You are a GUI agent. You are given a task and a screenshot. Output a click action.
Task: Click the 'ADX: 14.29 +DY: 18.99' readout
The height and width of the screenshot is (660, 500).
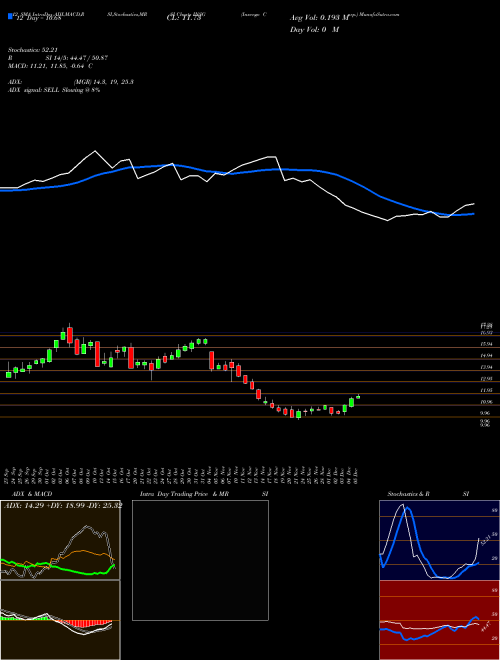click(45, 505)
